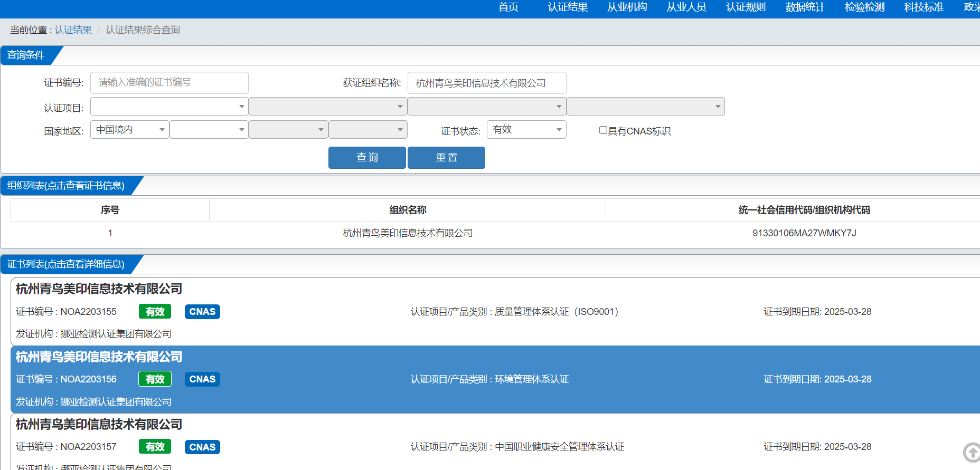
Task: Go to 首页 in top navigation
Action: coord(508,7)
